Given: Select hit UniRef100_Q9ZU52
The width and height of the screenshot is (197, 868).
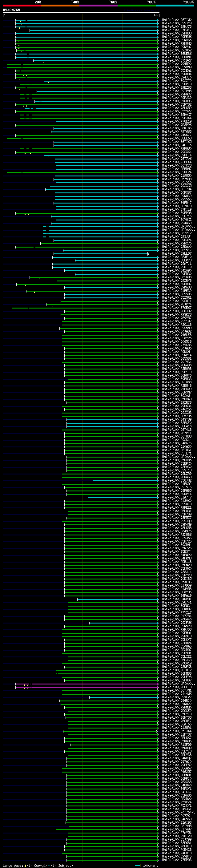Looking at the screenshot, I should [177, 50].
